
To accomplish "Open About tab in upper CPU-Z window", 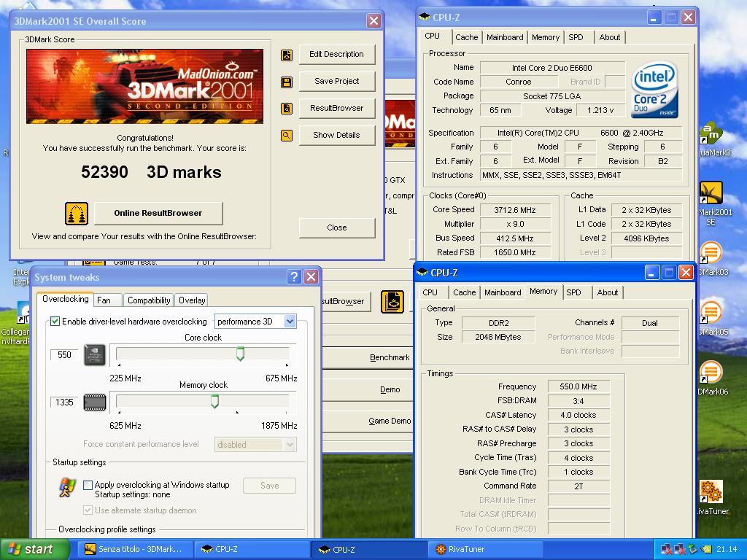I will [610, 37].
